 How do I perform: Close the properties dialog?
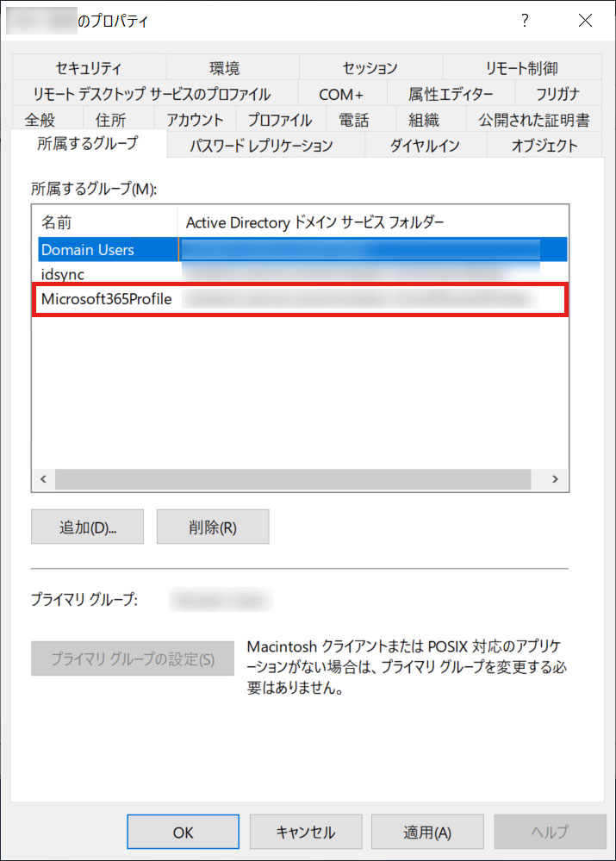coord(585,21)
